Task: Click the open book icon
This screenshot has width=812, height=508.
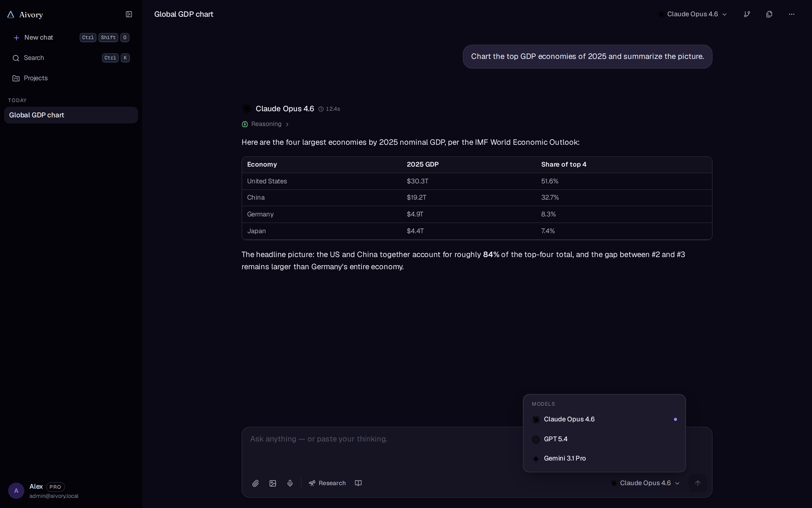Action: pos(358,483)
